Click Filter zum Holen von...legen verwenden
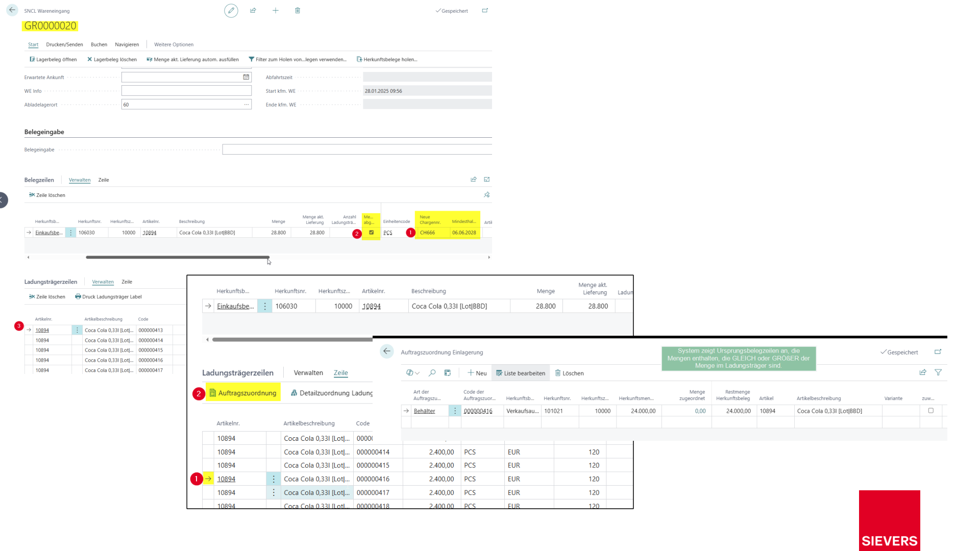The width and height of the screenshot is (980, 551). coord(298,60)
